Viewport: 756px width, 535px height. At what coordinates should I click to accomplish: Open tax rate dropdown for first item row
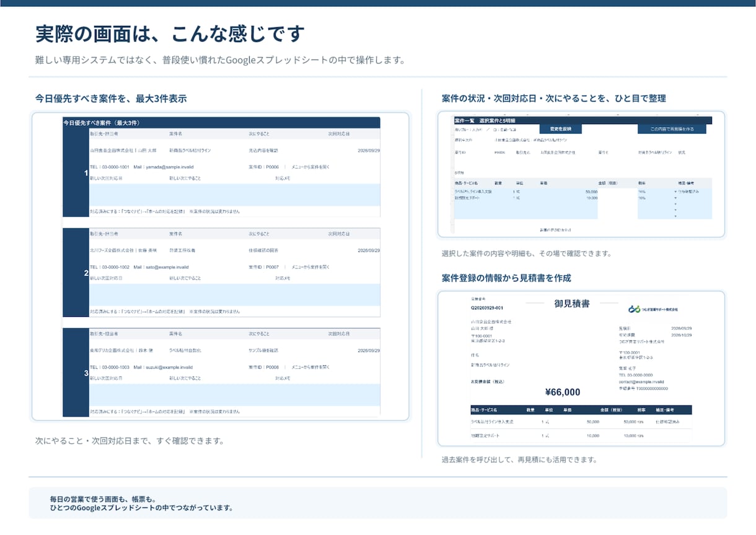click(676, 192)
